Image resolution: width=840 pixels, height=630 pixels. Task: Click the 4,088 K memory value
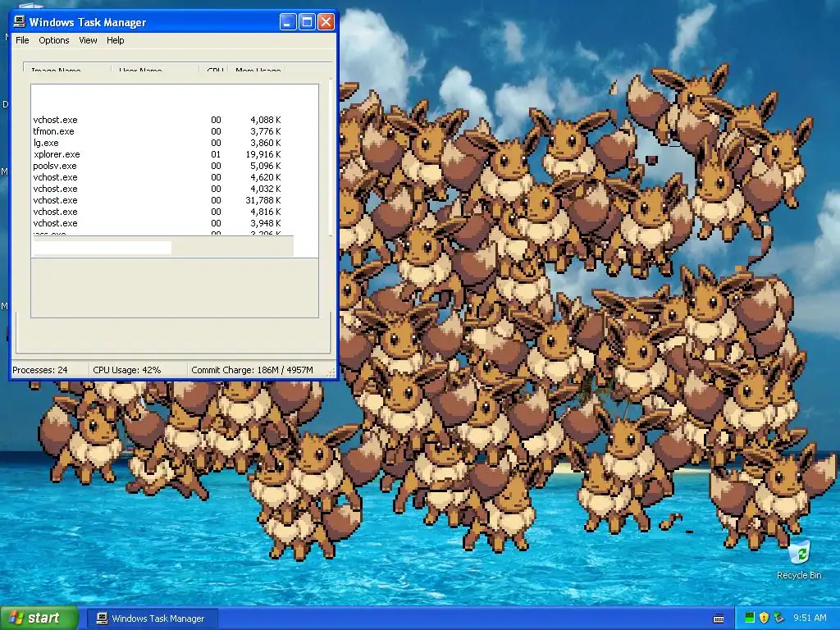[266, 120]
